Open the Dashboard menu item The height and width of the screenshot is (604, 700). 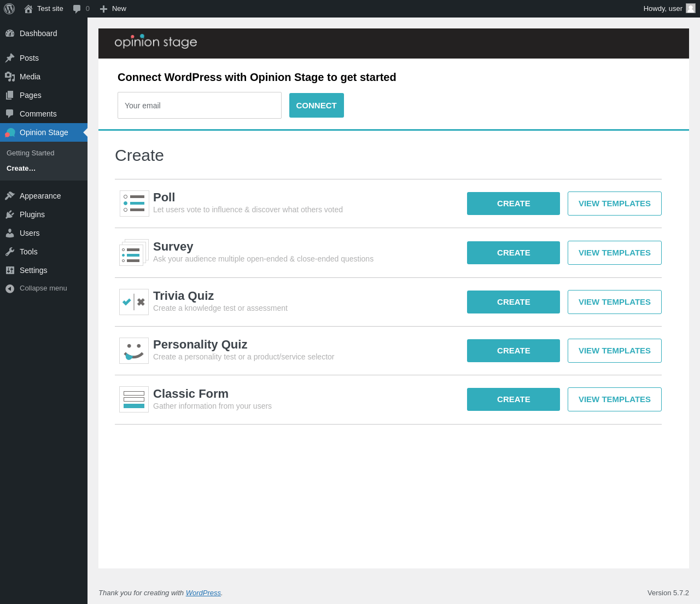tap(44, 33)
